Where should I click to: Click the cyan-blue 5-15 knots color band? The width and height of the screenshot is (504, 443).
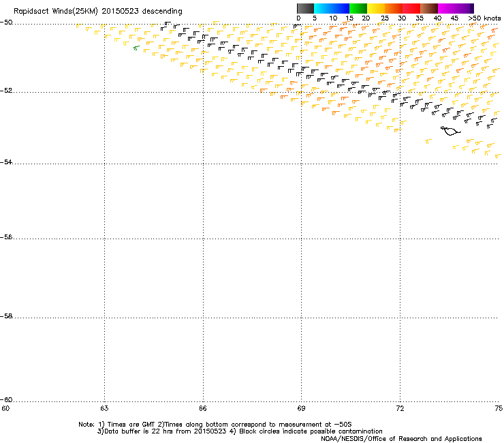[x=332, y=8]
